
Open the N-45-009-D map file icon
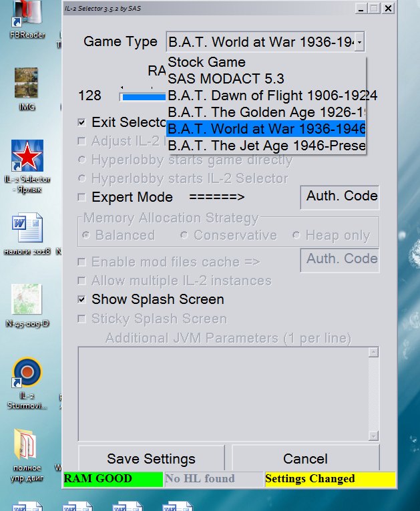pos(27,305)
